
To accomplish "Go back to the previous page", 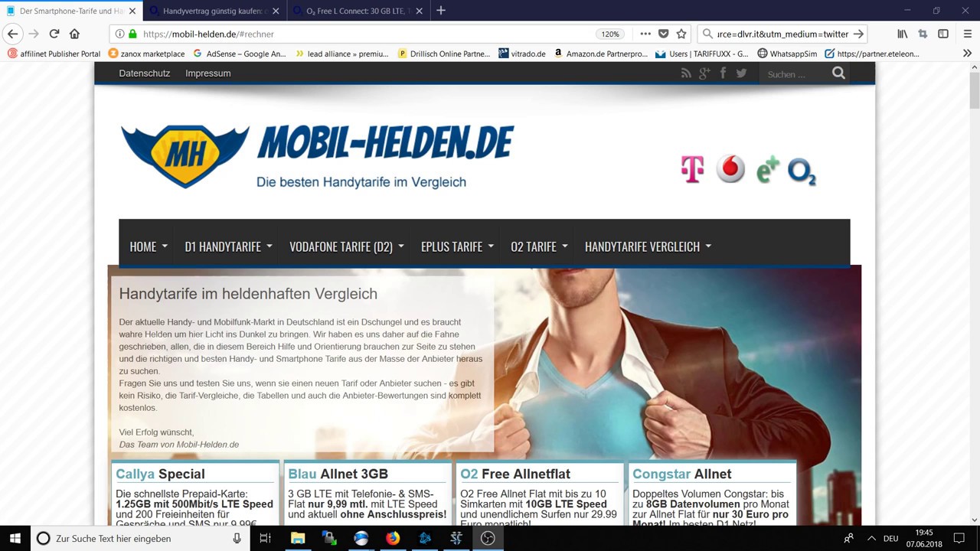I will (x=12, y=34).
